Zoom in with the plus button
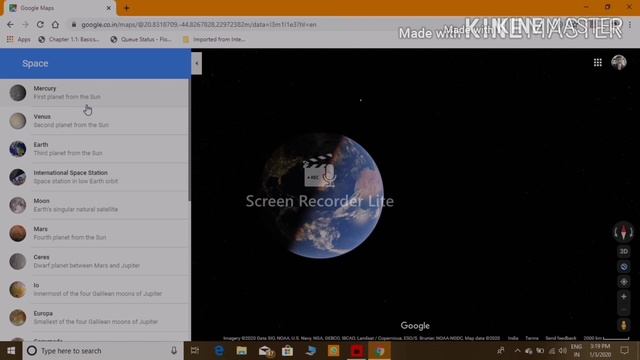The width and height of the screenshot is (640, 360). (x=624, y=297)
